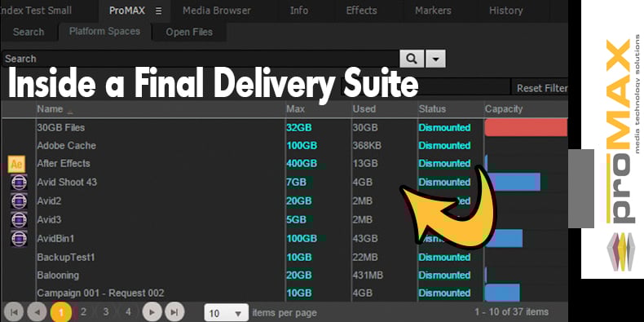Click Dismounted status for BackupTest1
Viewport: 644px width, 322px height.
(x=444, y=258)
